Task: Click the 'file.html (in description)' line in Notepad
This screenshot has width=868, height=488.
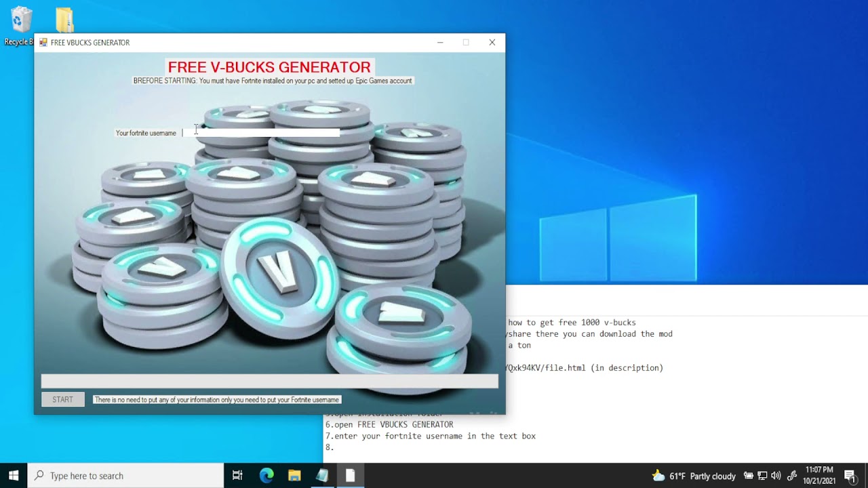Action: (x=585, y=368)
